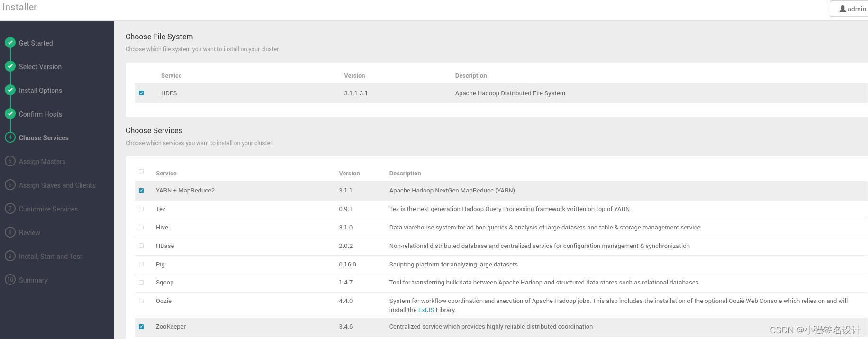This screenshot has height=339, width=868.
Task: Click the Oozie version 4.4.0 cell
Action: (x=345, y=301)
